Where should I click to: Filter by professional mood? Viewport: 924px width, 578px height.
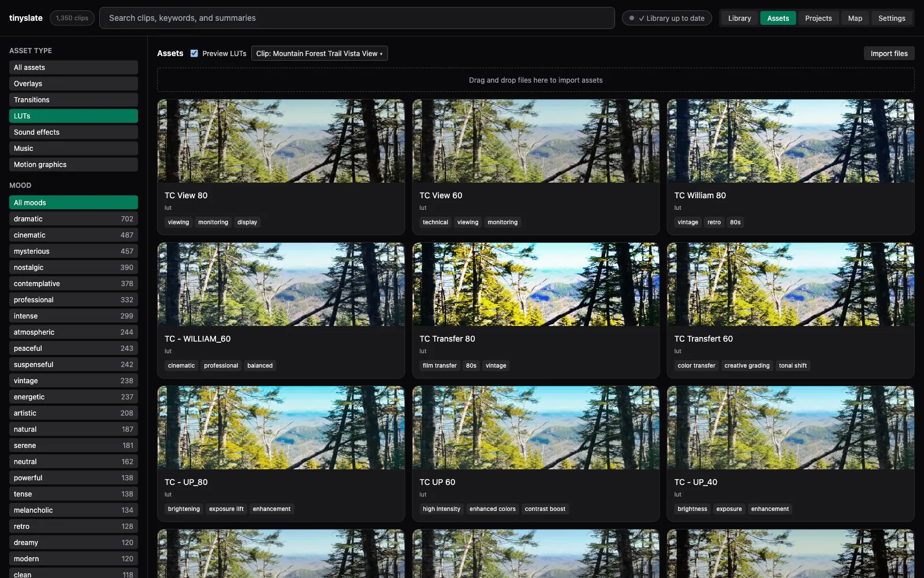(x=73, y=300)
